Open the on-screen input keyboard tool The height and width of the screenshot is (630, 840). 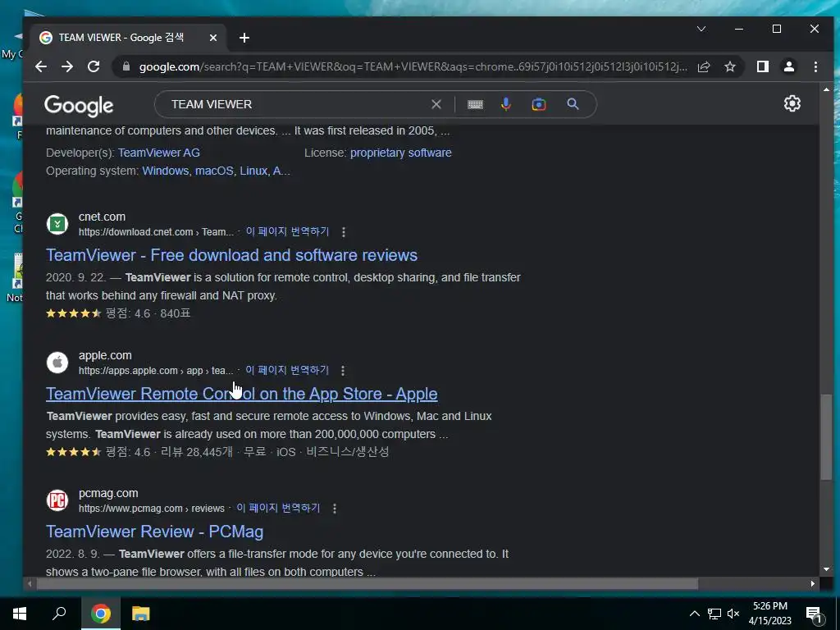click(x=475, y=104)
